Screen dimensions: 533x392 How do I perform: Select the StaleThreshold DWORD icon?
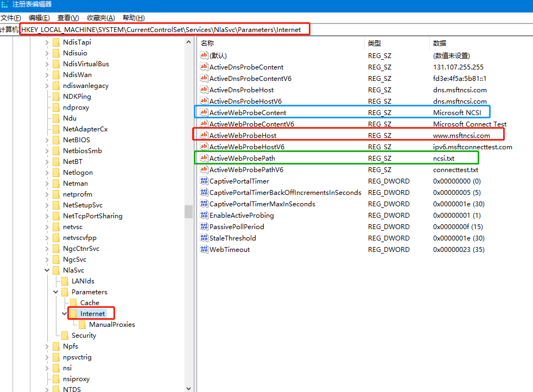click(204, 238)
